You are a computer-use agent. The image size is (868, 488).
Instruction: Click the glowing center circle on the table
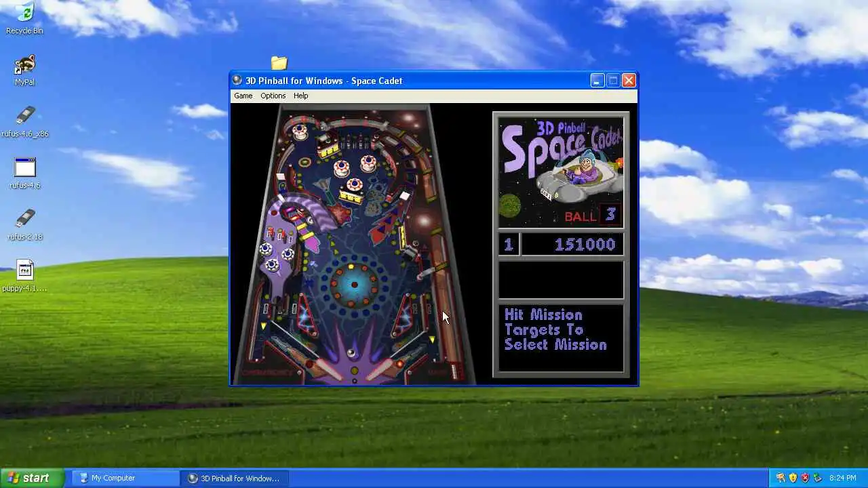click(x=353, y=284)
